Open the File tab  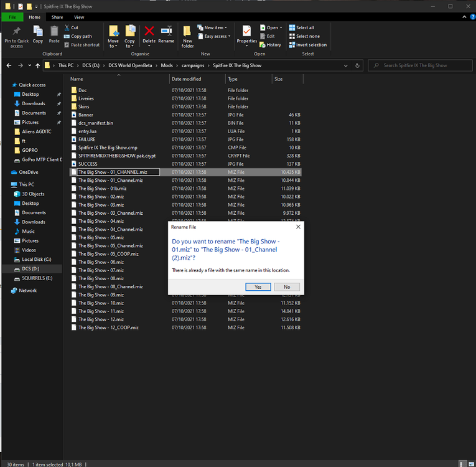[x=12, y=17]
